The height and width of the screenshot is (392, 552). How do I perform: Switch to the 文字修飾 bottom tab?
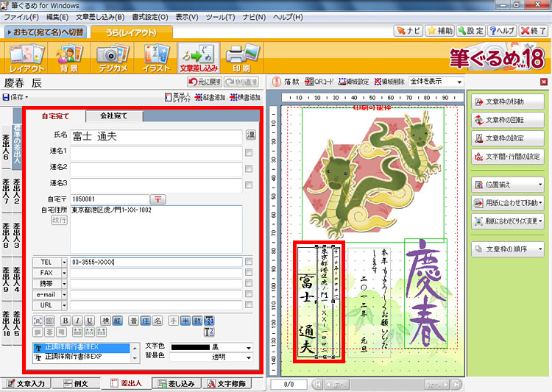point(227,384)
